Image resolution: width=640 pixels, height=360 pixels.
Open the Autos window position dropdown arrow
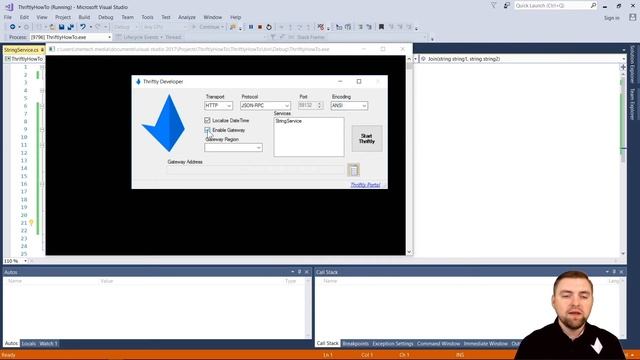click(x=293, y=272)
